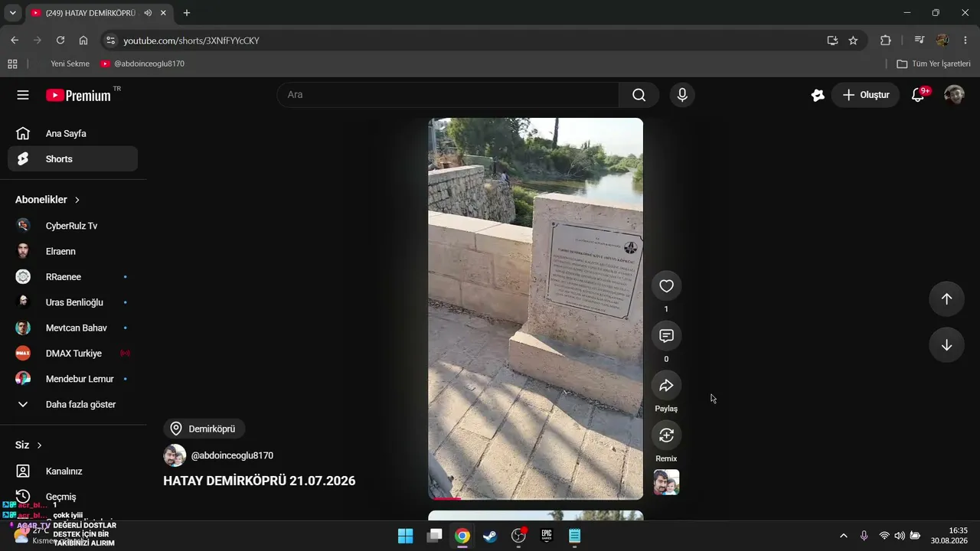
Task: Open Epic Games Launcher from taskbar
Action: click(x=547, y=536)
